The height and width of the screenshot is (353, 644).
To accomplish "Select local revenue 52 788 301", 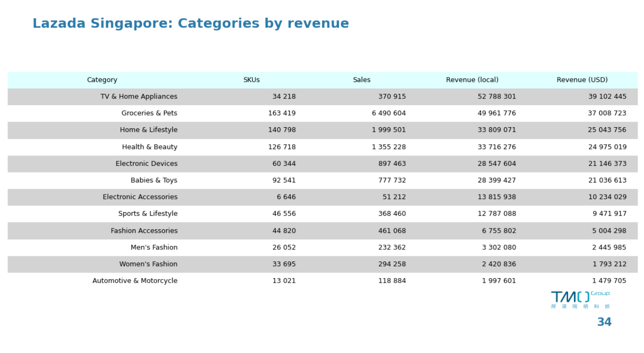I will point(497,97).
